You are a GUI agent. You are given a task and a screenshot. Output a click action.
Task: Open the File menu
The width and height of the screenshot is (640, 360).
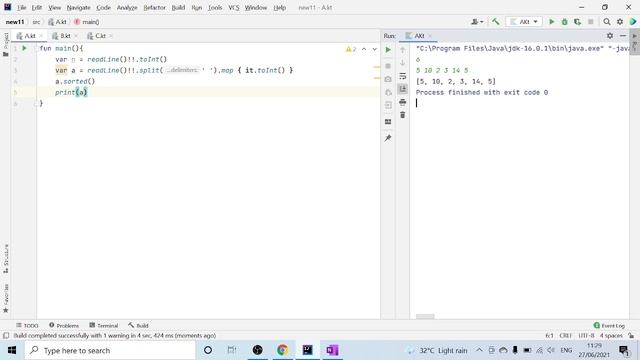point(22,7)
